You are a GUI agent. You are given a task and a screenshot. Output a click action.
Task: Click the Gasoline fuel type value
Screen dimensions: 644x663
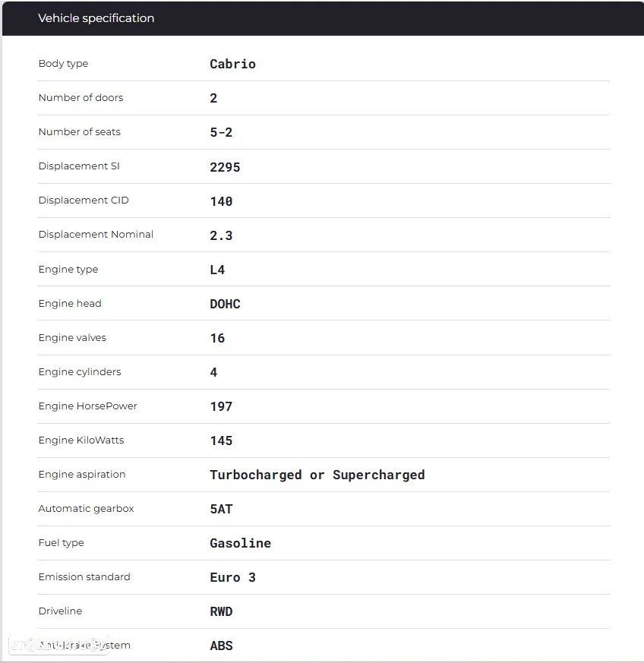coord(240,543)
